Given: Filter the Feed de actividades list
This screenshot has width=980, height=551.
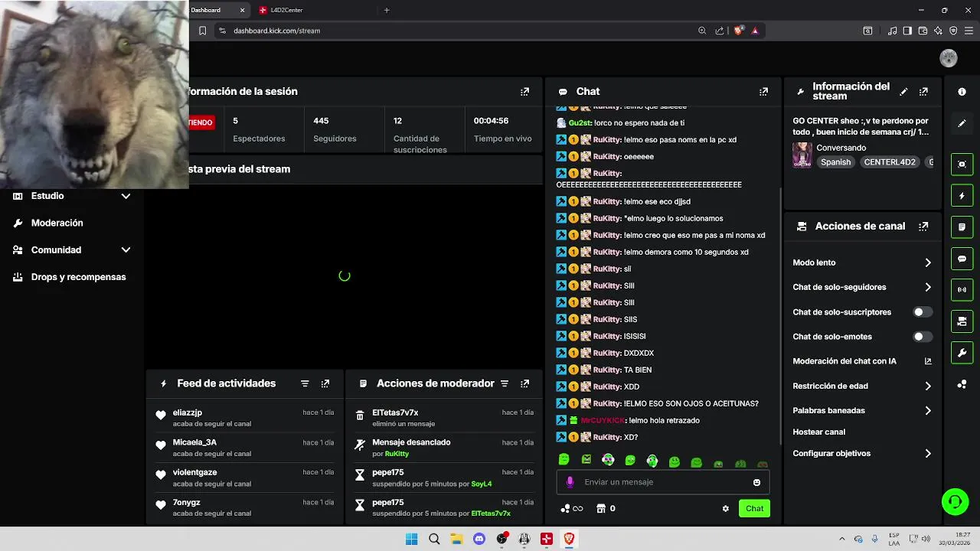Looking at the screenshot, I should [305, 383].
